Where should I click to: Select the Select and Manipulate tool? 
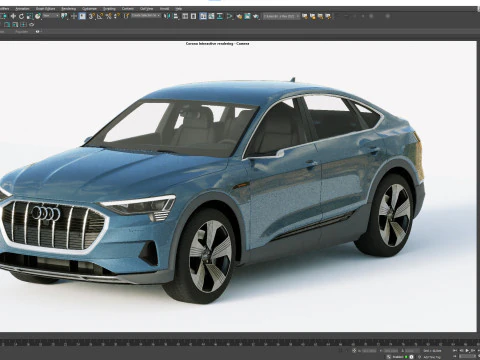[74, 16]
